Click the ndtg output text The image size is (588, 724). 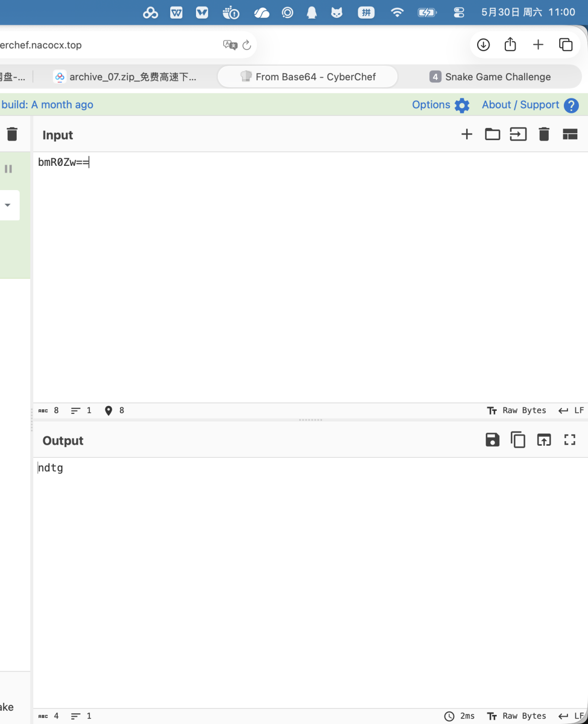pos(50,468)
